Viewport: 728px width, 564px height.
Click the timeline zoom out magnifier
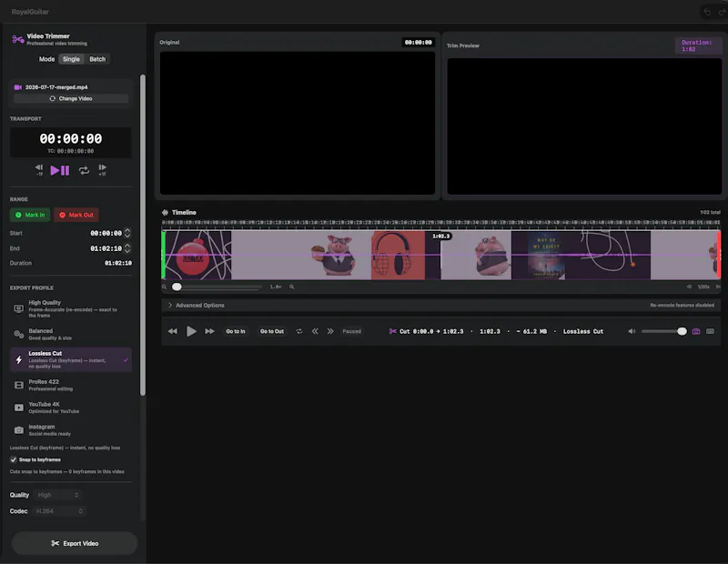[x=165, y=287]
